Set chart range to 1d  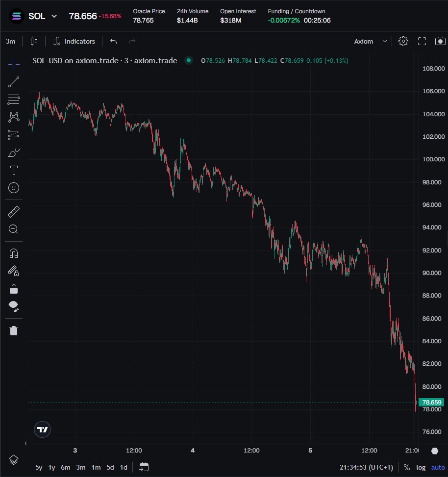point(124,467)
